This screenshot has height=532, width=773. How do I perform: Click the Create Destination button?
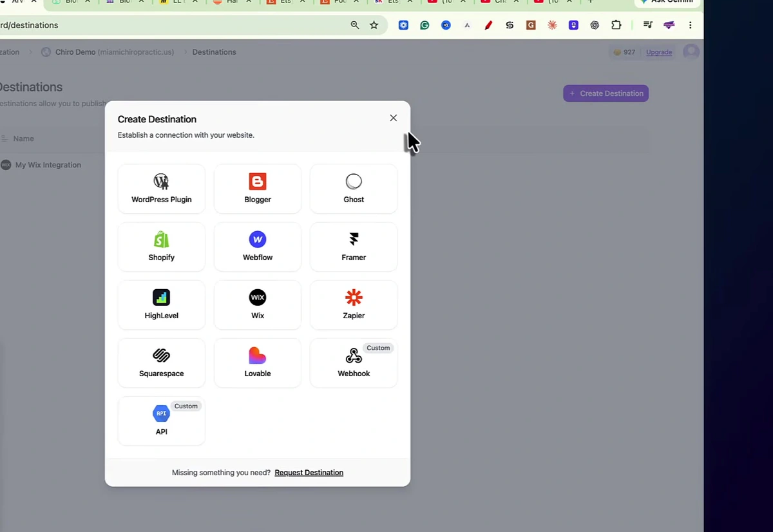point(606,93)
